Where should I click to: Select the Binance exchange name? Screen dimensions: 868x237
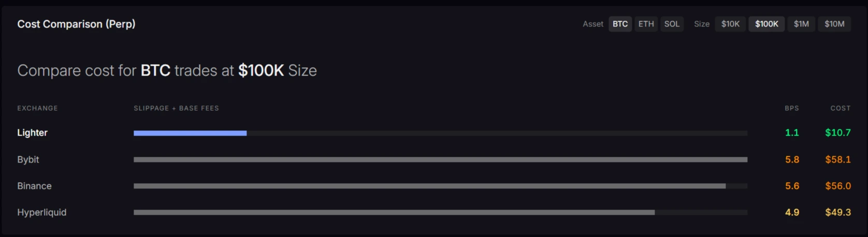tap(34, 186)
